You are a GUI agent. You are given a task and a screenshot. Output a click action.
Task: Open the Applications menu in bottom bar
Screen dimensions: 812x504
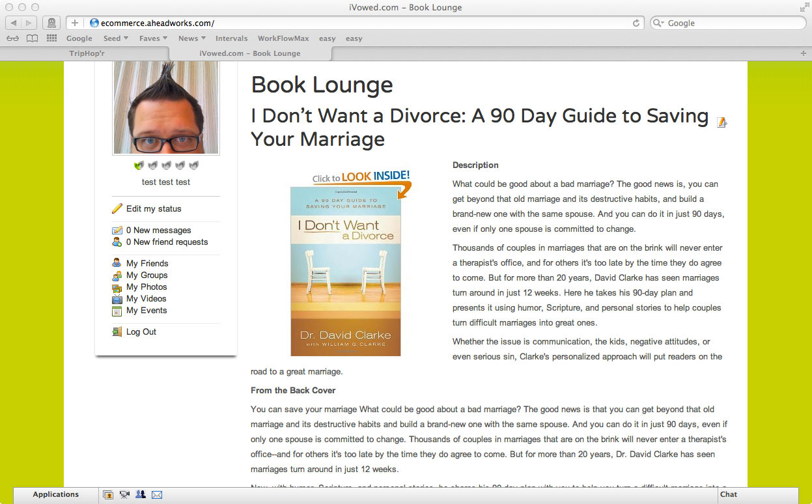click(56, 495)
